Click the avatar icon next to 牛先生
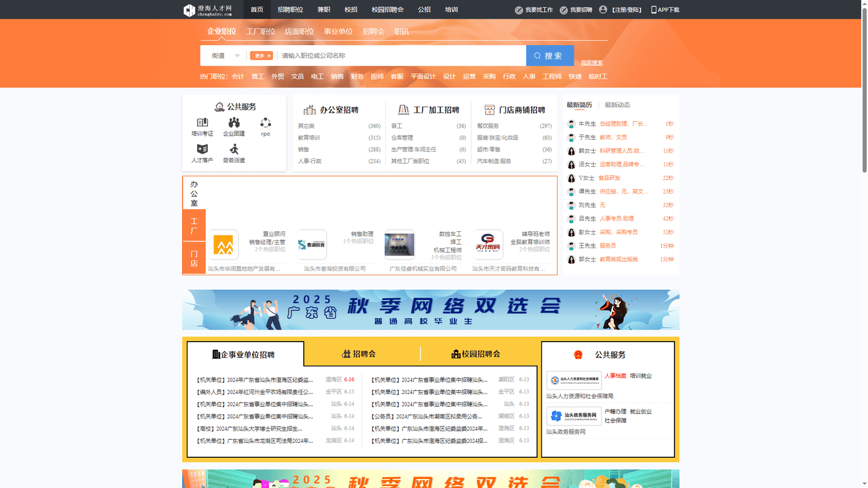The height and width of the screenshot is (488, 868). click(x=571, y=124)
